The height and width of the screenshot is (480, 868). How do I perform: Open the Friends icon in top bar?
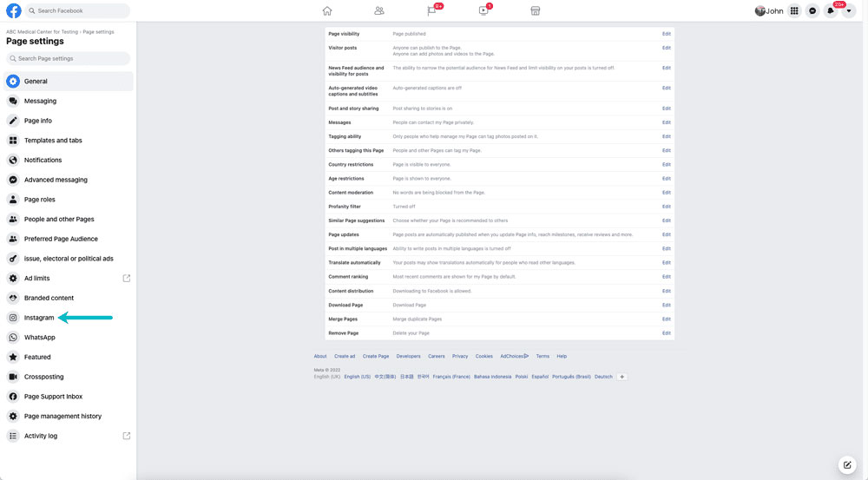379,11
